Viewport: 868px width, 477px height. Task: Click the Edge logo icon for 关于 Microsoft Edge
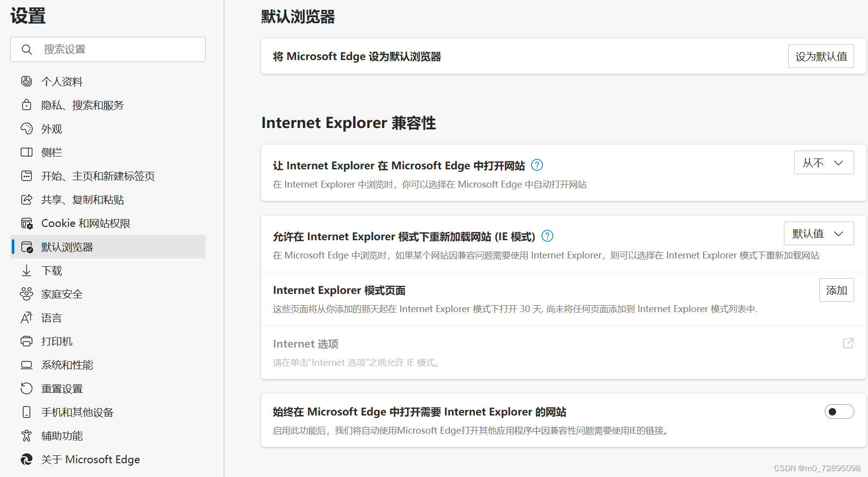point(27,459)
